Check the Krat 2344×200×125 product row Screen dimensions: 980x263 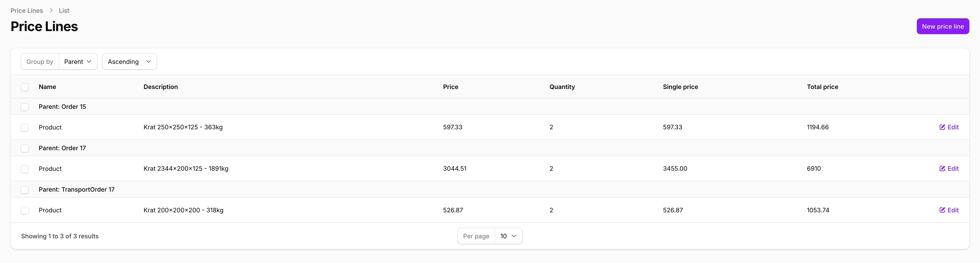(x=25, y=169)
